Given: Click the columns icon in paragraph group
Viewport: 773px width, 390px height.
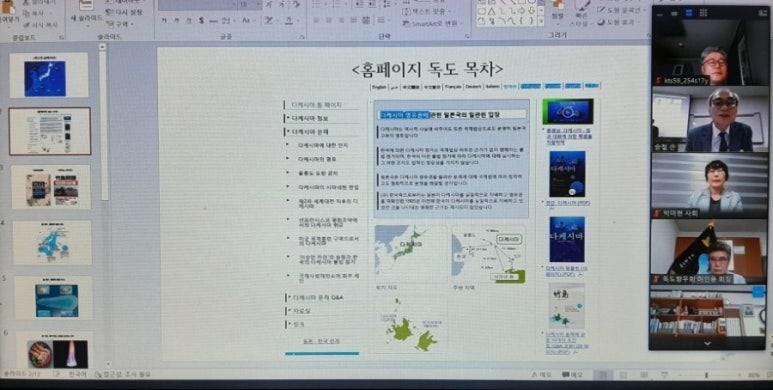Looking at the screenshot, I should click(382, 21).
